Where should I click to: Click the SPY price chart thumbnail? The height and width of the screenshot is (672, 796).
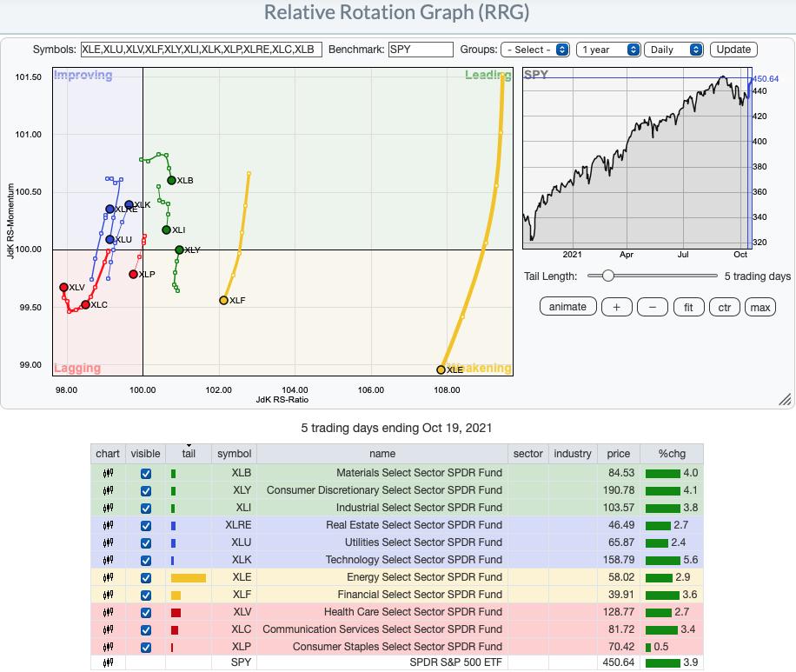[637, 158]
